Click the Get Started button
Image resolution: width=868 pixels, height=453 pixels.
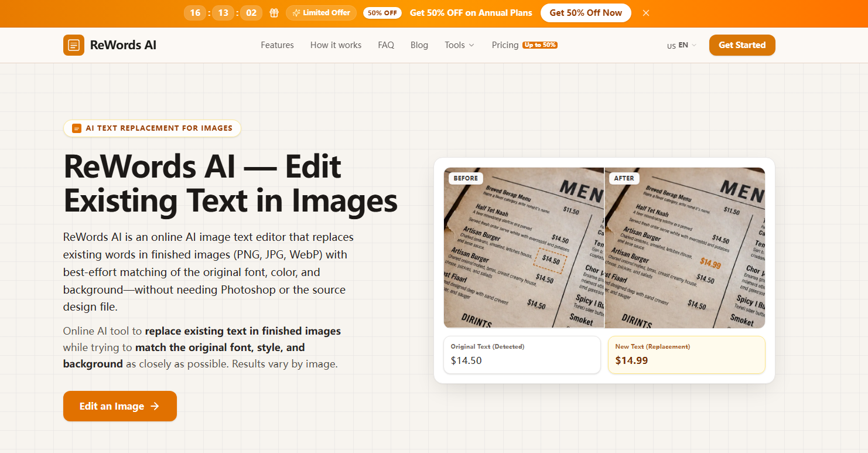[742, 45]
